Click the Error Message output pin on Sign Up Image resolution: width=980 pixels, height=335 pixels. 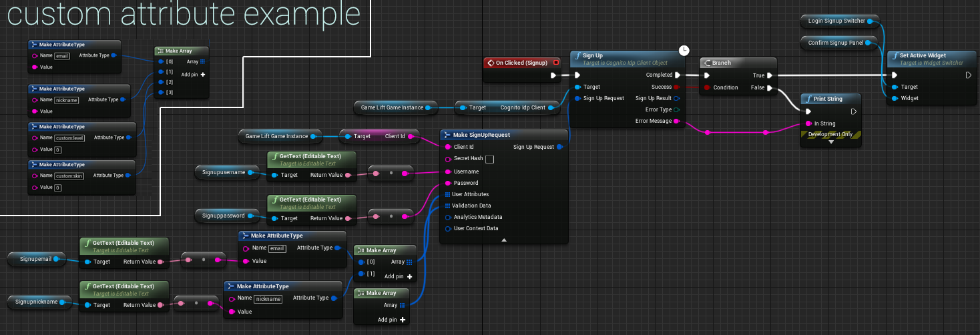pyautogui.click(x=677, y=121)
